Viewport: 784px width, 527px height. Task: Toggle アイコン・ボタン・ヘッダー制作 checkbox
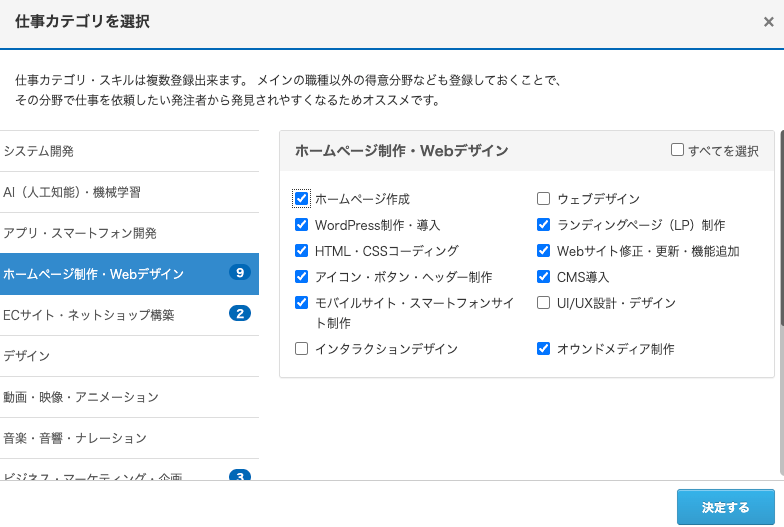[x=302, y=277]
